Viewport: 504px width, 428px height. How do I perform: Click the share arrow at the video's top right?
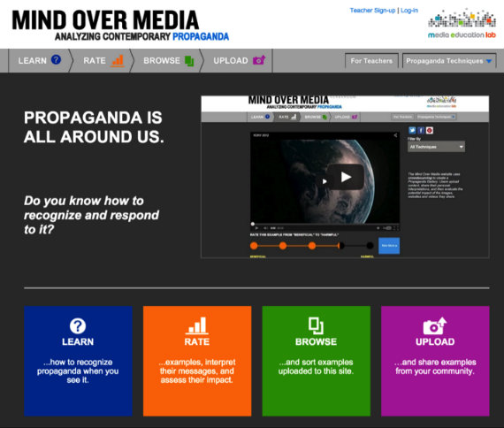395,135
